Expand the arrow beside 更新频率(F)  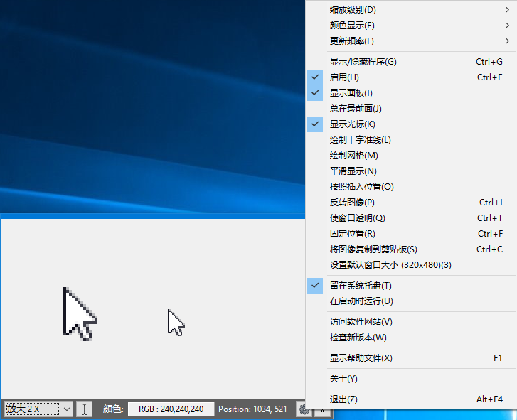[x=508, y=41]
